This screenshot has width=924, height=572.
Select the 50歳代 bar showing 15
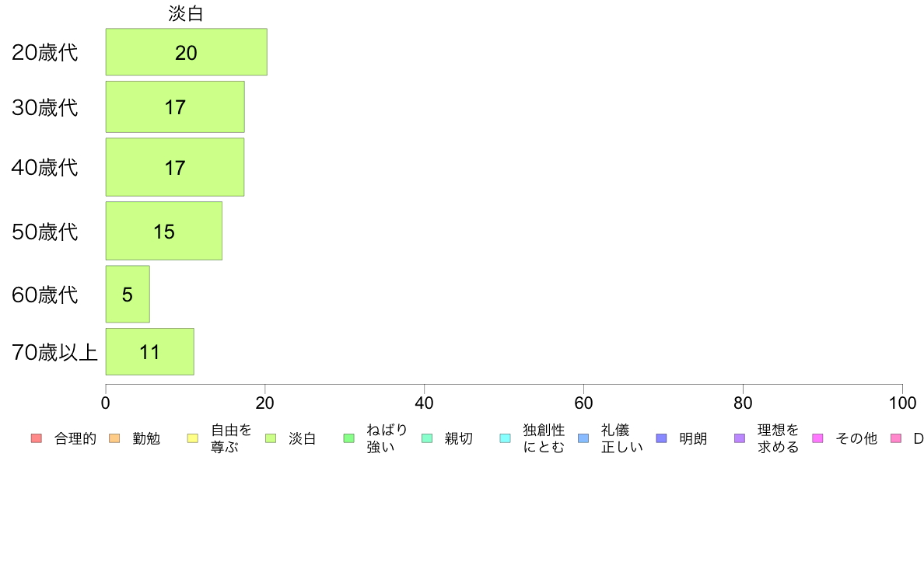coord(164,231)
